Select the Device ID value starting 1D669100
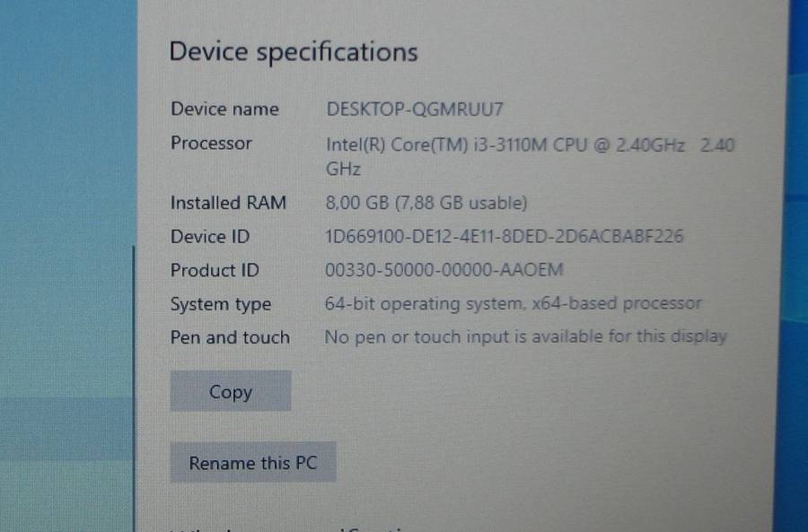Image resolution: width=808 pixels, height=532 pixels. (504, 236)
